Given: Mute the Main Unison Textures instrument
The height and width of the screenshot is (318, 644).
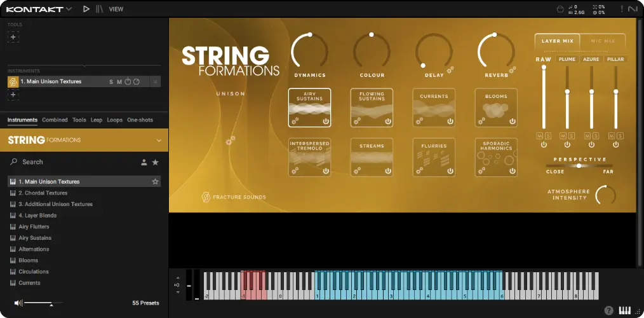Looking at the screenshot, I should tap(119, 82).
